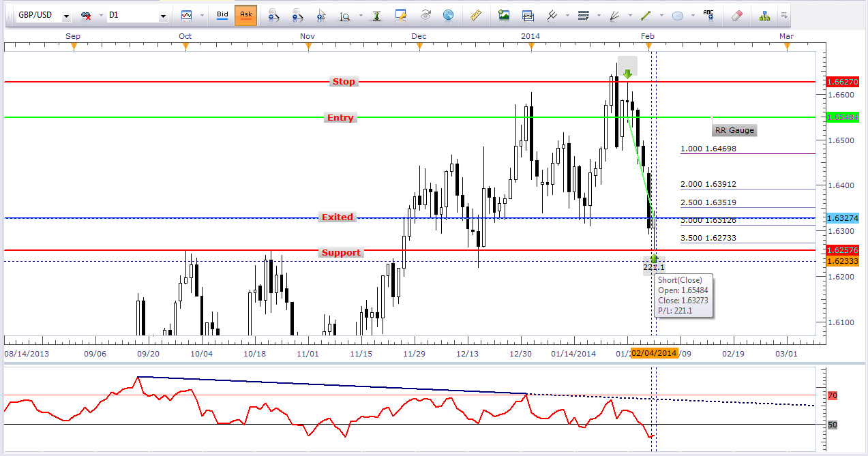Expand the chart type dropdown arrow

click(202, 15)
